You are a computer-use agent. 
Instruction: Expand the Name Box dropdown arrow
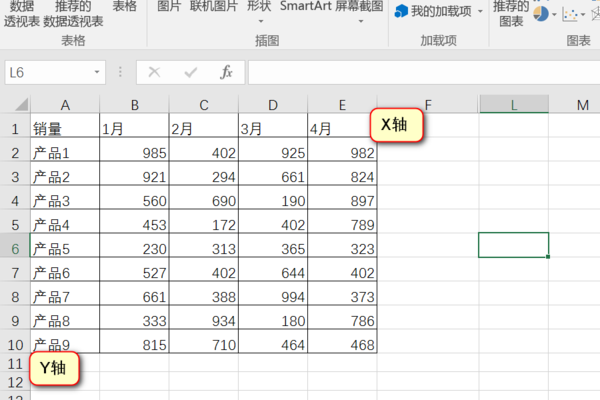tap(97, 72)
